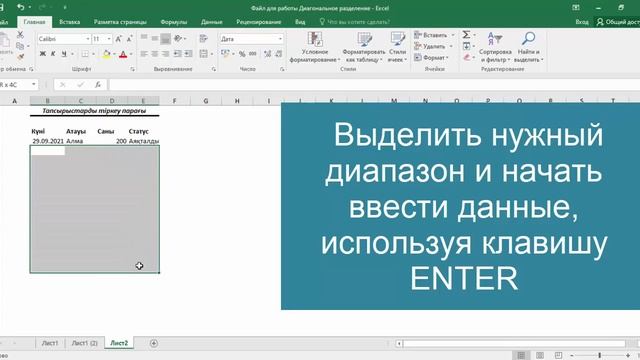This screenshot has height=360, width=640.
Task: Toggle bold formatting (Ж)
Action: [x=42, y=54]
